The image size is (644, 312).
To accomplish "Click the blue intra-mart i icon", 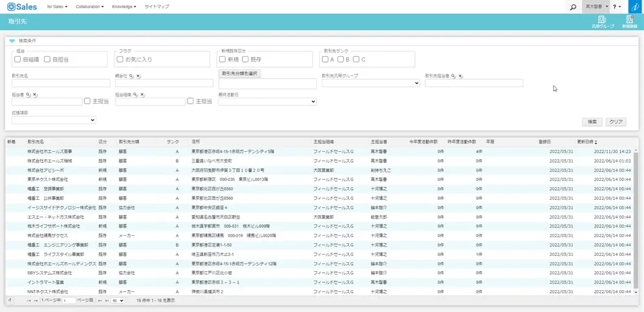I will pos(636,7).
